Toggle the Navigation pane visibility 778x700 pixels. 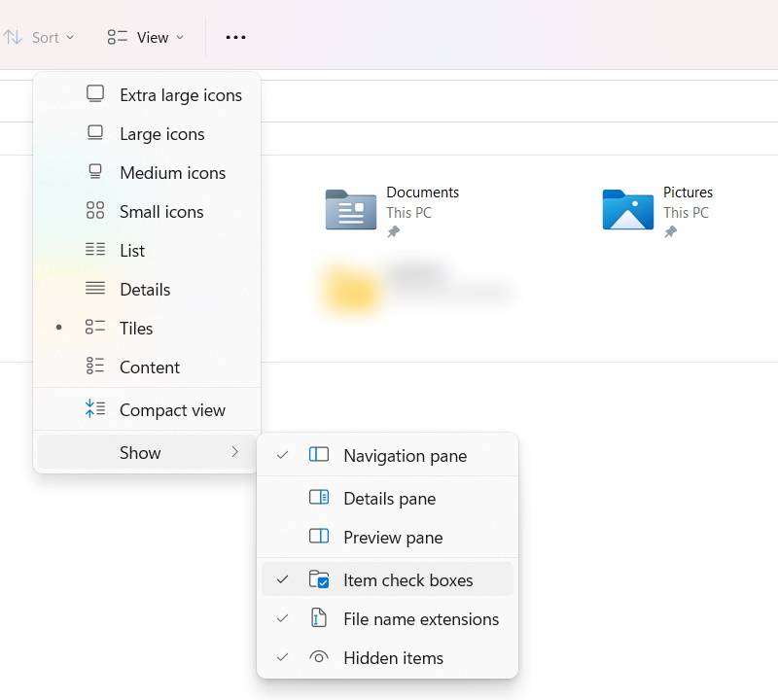click(405, 455)
